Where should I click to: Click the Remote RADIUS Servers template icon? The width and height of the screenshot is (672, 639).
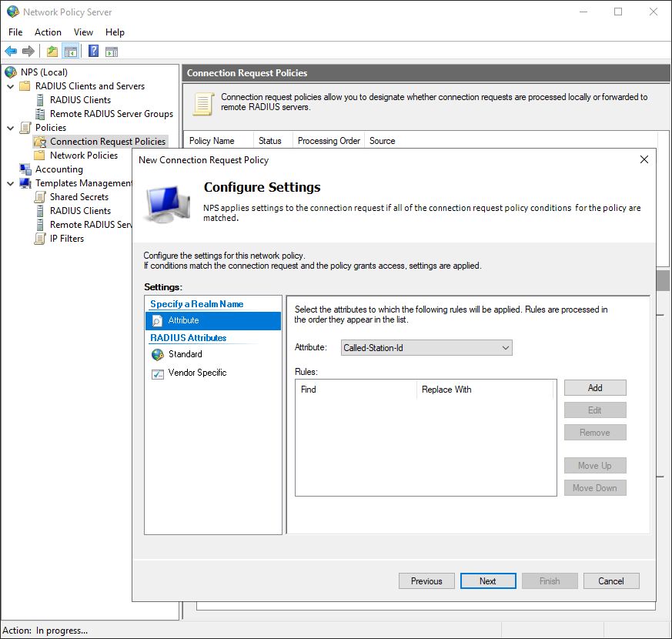pyautogui.click(x=40, y=225)
